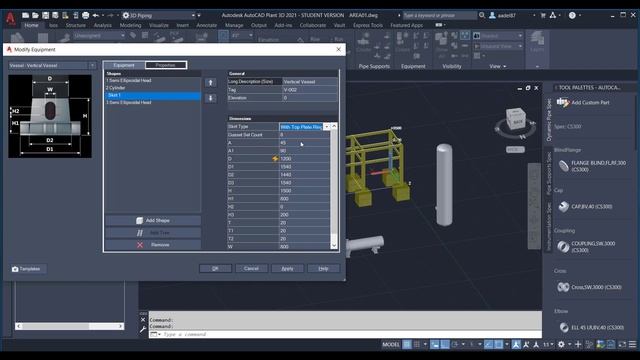Click the Templates button
Screen dimensions: 640x360
pyautogui.click(x=27, y=269)
